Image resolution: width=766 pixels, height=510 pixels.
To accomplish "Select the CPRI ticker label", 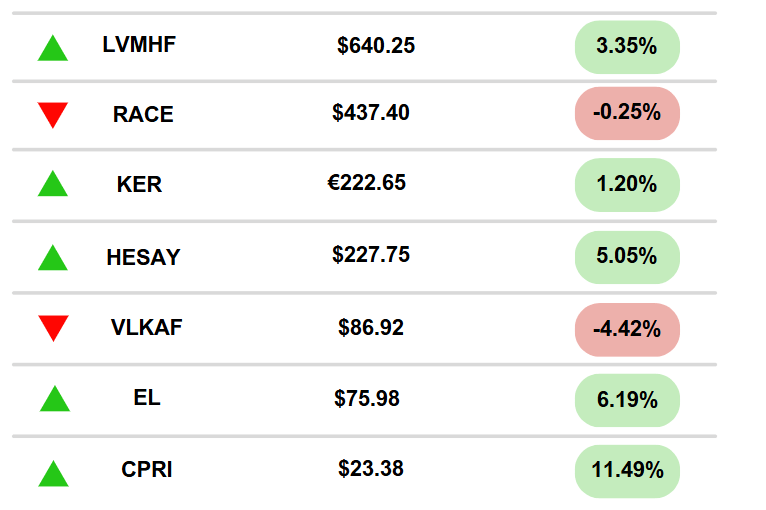I will point(147,469).
